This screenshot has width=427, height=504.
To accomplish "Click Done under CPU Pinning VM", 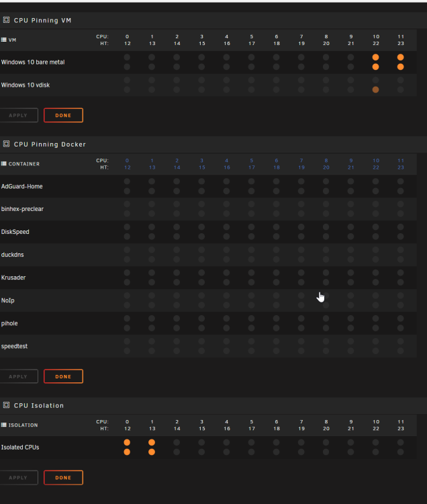I will click(63, 116).
